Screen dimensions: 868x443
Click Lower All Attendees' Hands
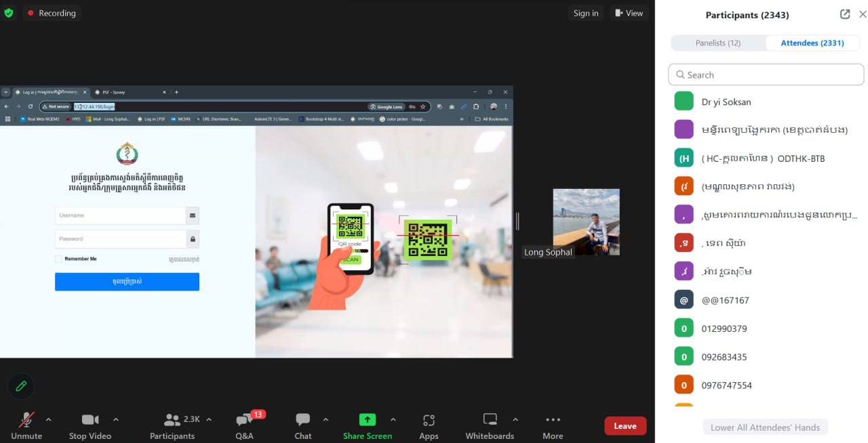tap(765, 427)
